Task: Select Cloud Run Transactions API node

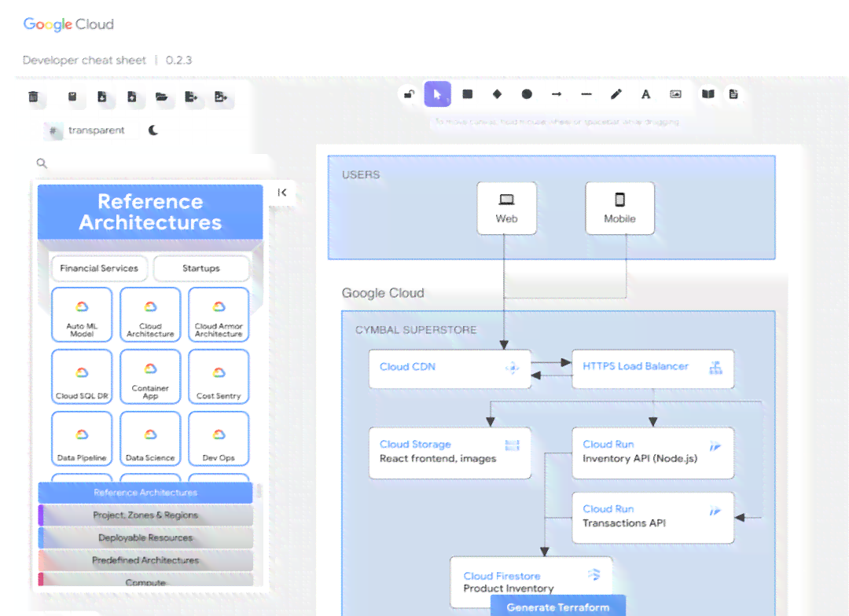Action: point(653,518)
